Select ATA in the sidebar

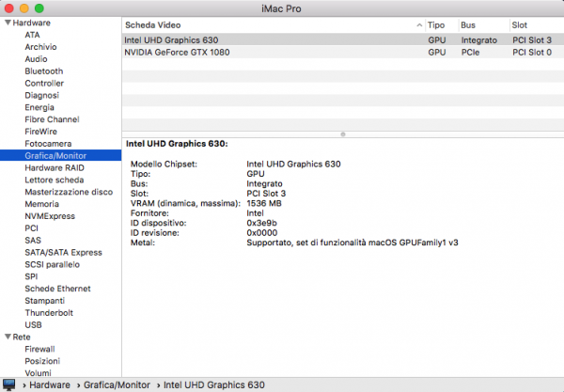(x=32, y=35)
